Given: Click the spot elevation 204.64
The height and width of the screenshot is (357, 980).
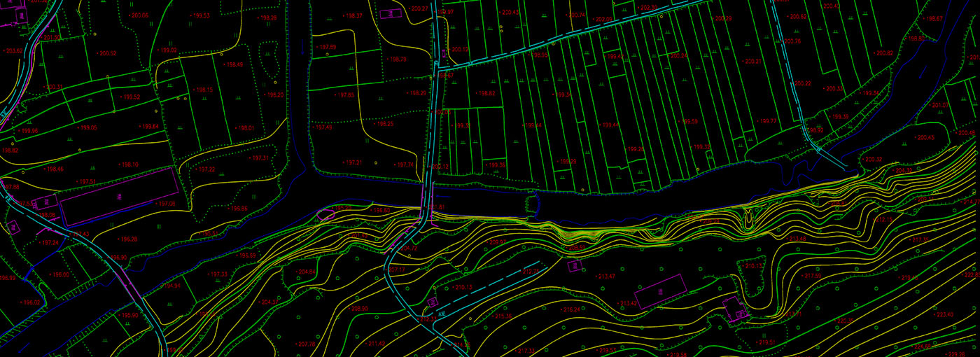Looking at the screenshot, I should coord(305,272).
